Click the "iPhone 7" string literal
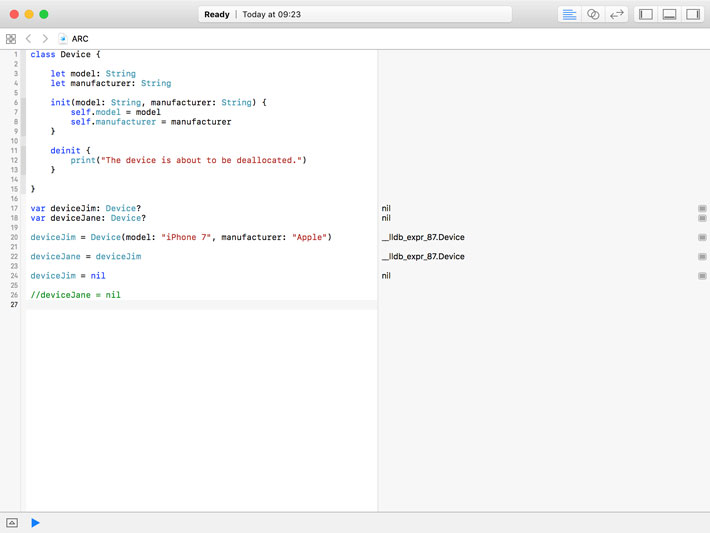 (x=186, y=237)
